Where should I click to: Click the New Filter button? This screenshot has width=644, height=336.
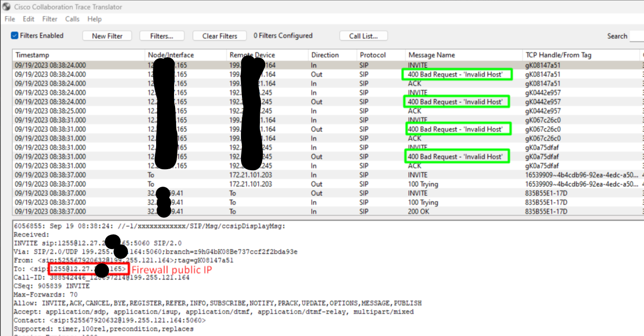[107, 36]
